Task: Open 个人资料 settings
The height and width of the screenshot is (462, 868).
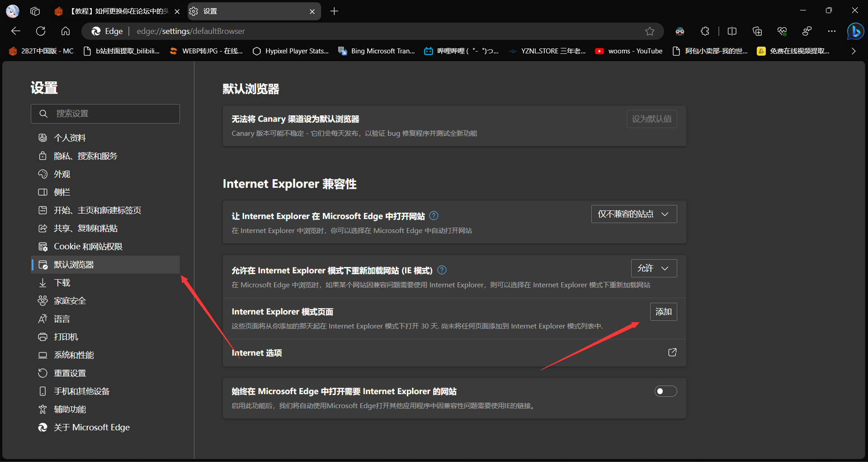Action: 105,138
